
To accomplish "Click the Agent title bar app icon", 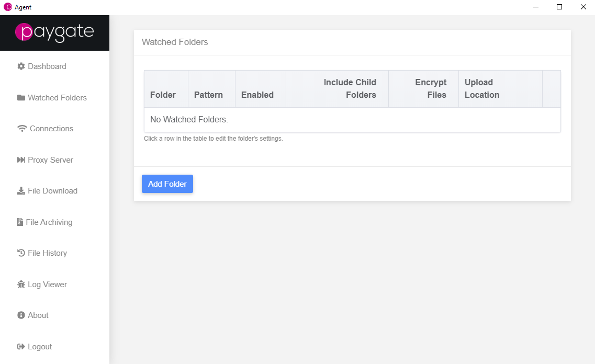I will (x=8, y=7).
